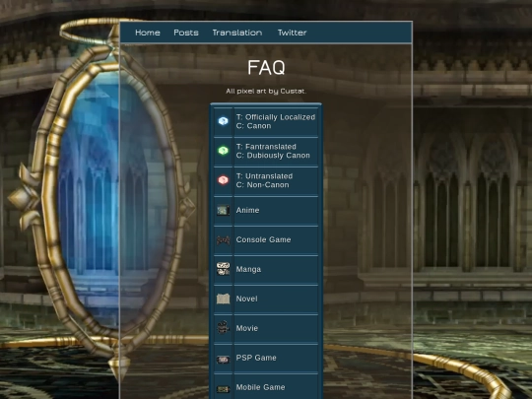Select the Console Game controller icon
This screenshot has width=532, height=399.
point(224,239)
